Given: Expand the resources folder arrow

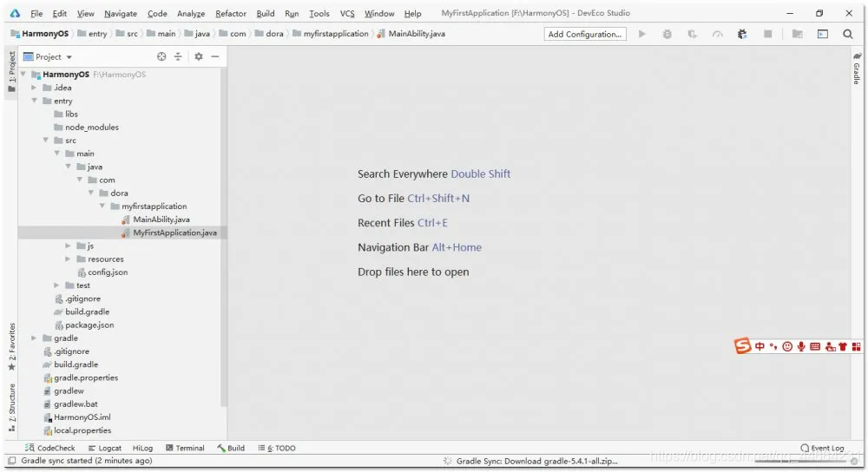Looking at the screenshot, I should tap(68, 259).
